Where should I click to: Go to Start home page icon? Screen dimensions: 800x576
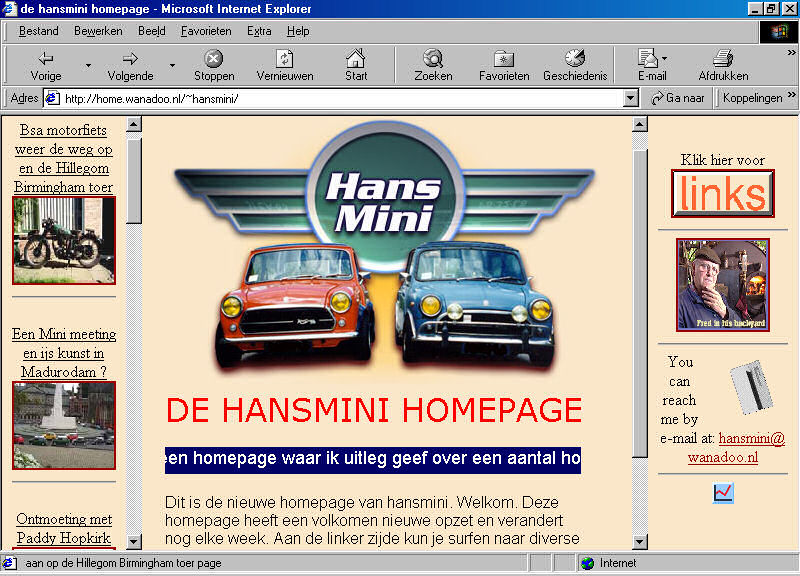tap(356, 59)
